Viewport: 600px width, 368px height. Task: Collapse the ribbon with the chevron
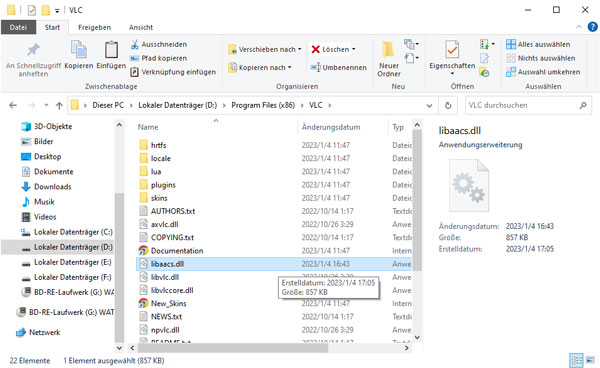(579, 27)
